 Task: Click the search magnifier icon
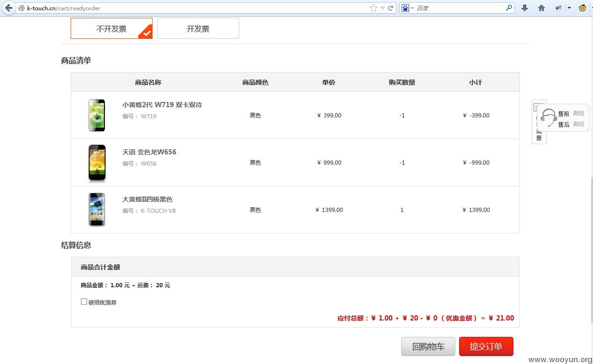[509, 8]
